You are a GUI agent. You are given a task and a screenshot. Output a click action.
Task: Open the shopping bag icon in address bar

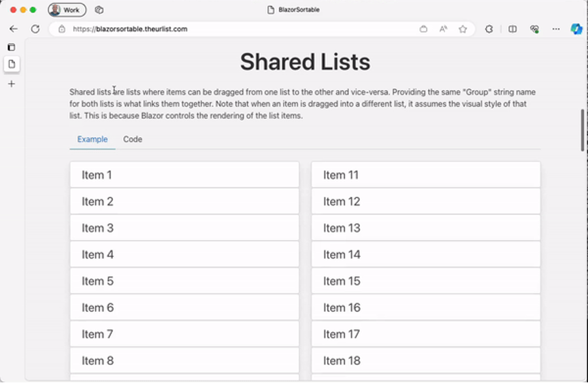click(x=423, y=29)
